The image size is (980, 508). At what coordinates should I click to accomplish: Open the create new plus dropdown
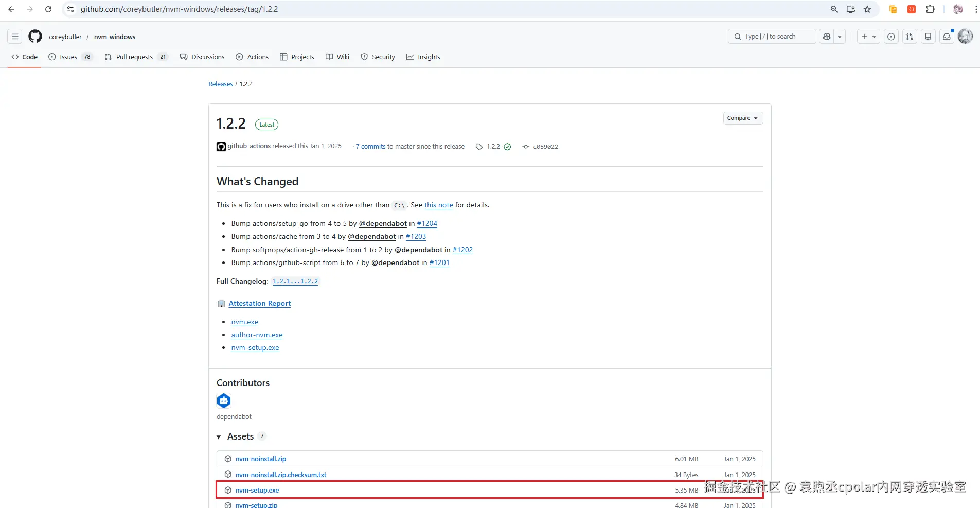(868, 37)
